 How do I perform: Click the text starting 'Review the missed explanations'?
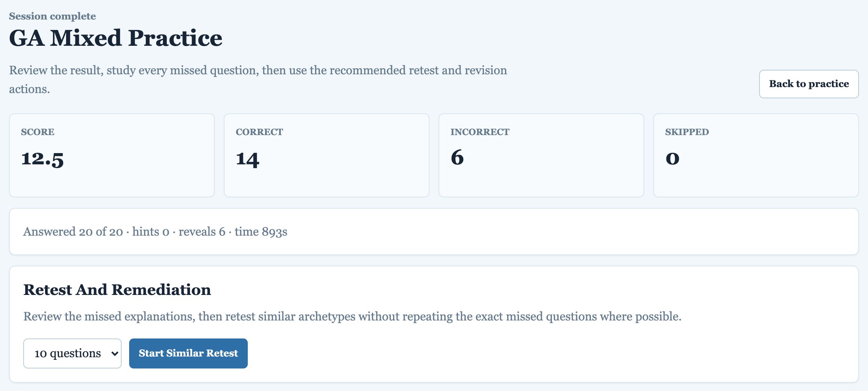coord(352,316)
